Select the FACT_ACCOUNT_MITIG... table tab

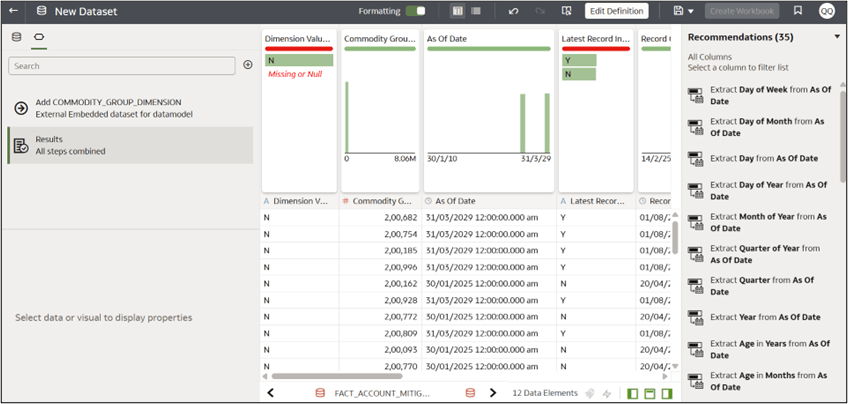[382, 393]
